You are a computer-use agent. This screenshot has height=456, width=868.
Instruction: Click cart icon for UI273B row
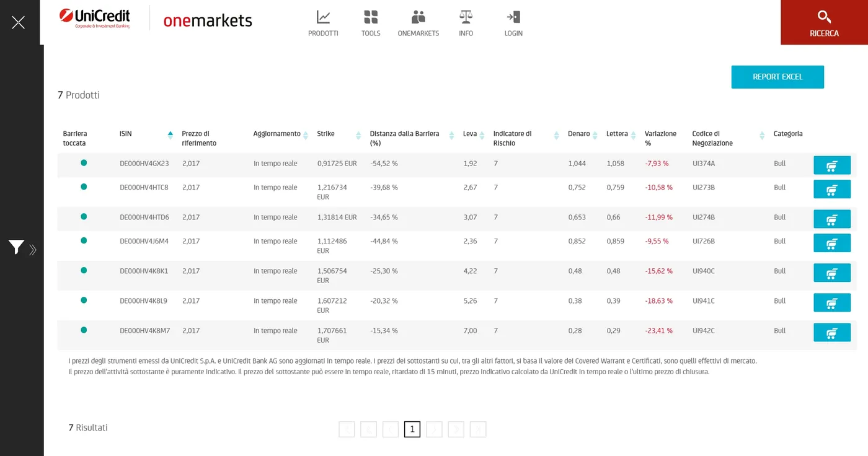(x=832, y=189)
